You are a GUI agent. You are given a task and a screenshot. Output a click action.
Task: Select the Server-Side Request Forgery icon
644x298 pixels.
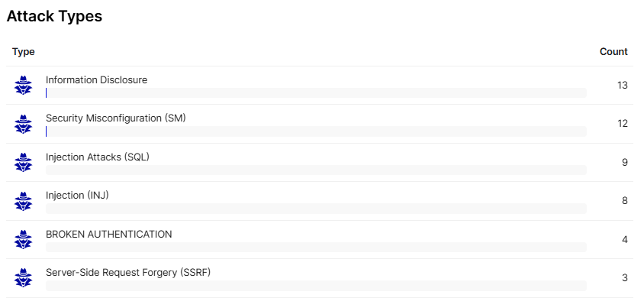tap(23, 278)
